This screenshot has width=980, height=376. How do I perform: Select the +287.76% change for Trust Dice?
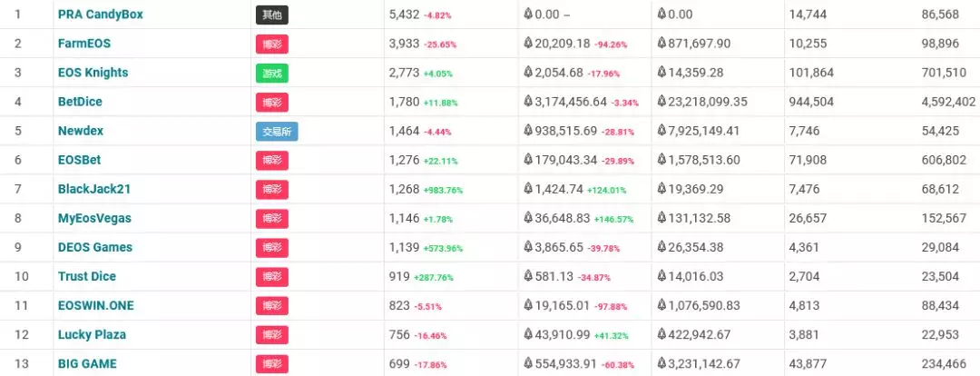tap(434, 277)
